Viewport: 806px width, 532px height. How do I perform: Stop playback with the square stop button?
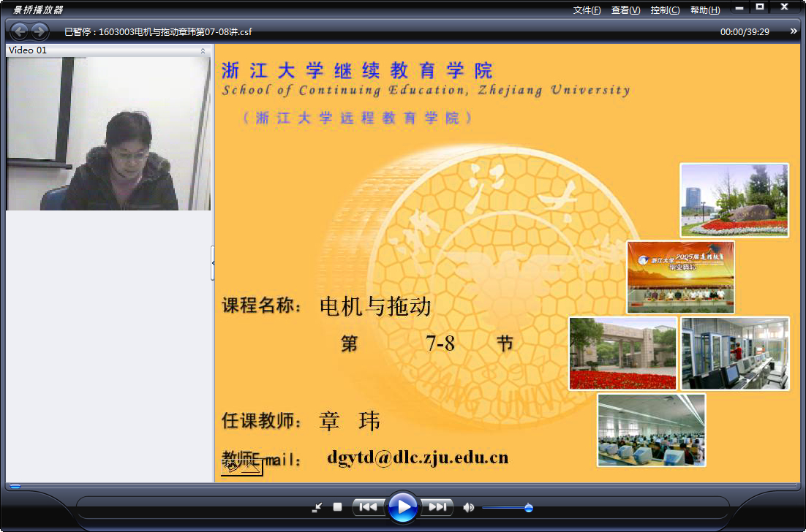(x=337, y=507)
